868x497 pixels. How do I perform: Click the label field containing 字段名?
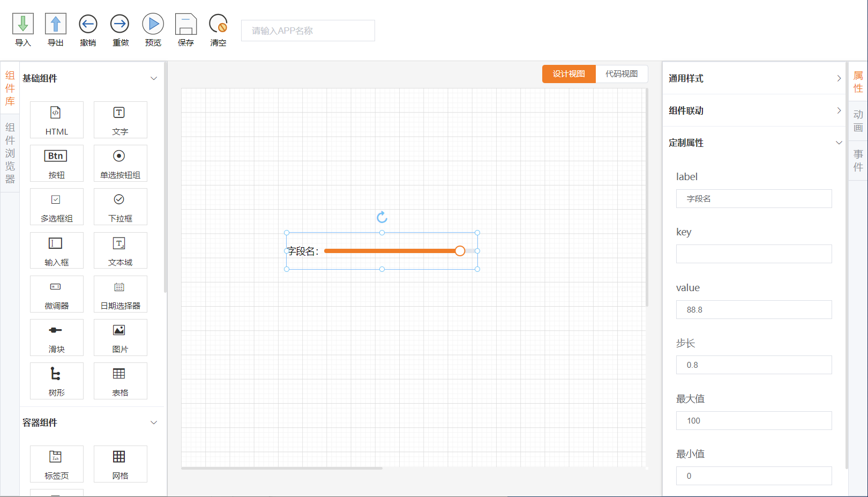(754, 199)
